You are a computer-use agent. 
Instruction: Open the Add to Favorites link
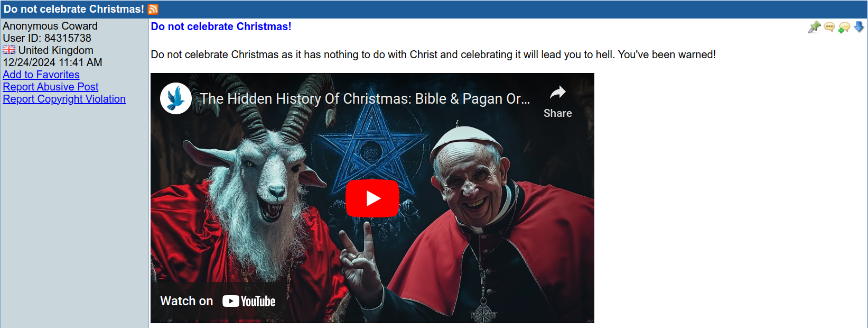(41, 75)
